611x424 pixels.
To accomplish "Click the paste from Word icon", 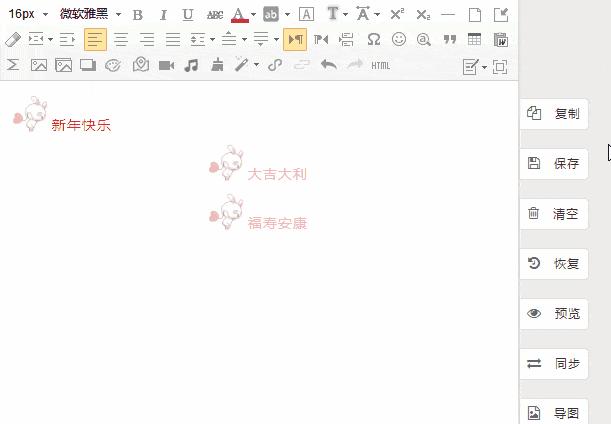I will 500,39.
